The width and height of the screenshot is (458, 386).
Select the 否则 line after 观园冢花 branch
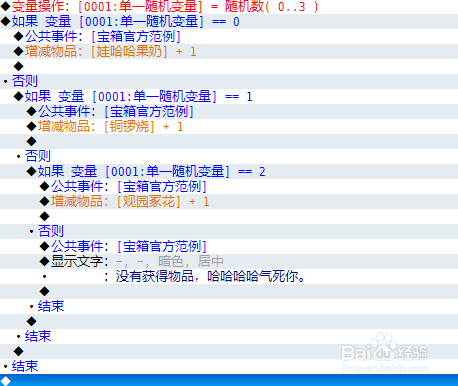[229, 232]
